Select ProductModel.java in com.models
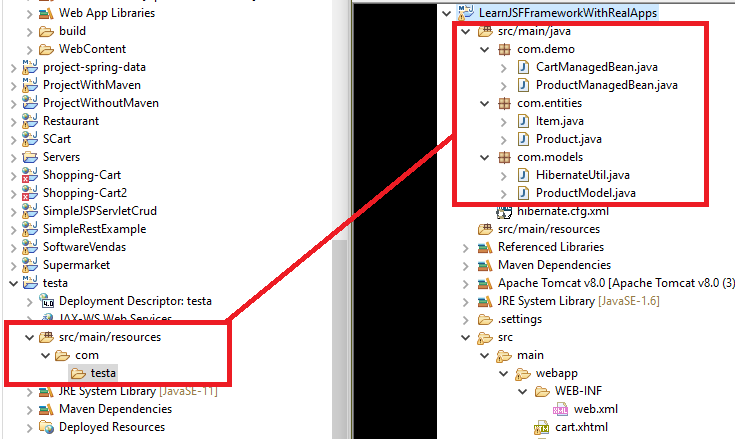 point(585,193)
